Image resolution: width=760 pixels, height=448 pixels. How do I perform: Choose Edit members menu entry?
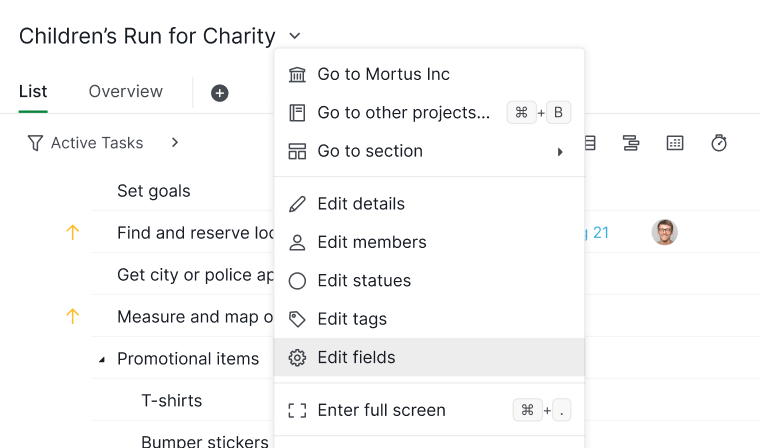click(372, 242)
